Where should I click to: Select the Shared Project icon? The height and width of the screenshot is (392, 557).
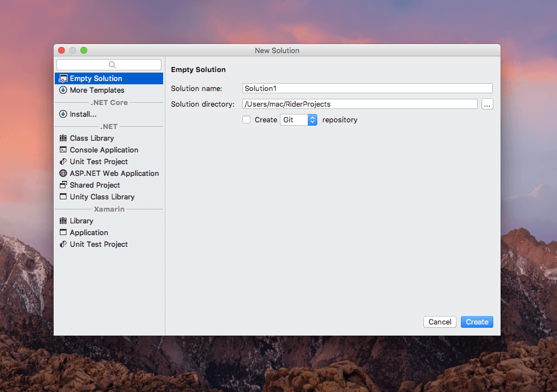coord(63,185)
